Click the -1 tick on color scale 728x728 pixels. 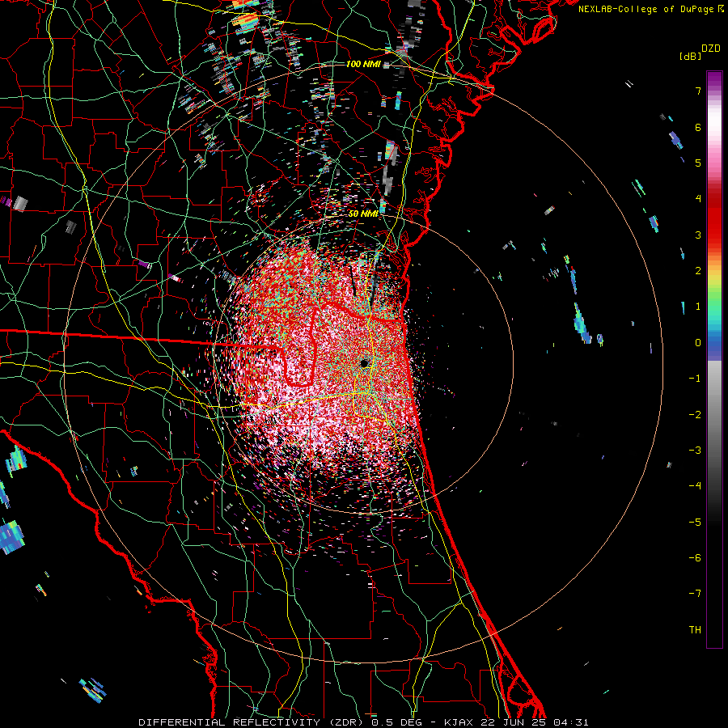(x=695, y=379)
